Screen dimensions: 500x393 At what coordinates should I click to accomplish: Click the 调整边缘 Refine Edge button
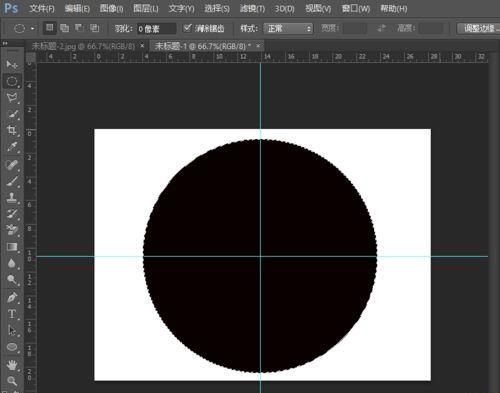[x=480, y=28]
